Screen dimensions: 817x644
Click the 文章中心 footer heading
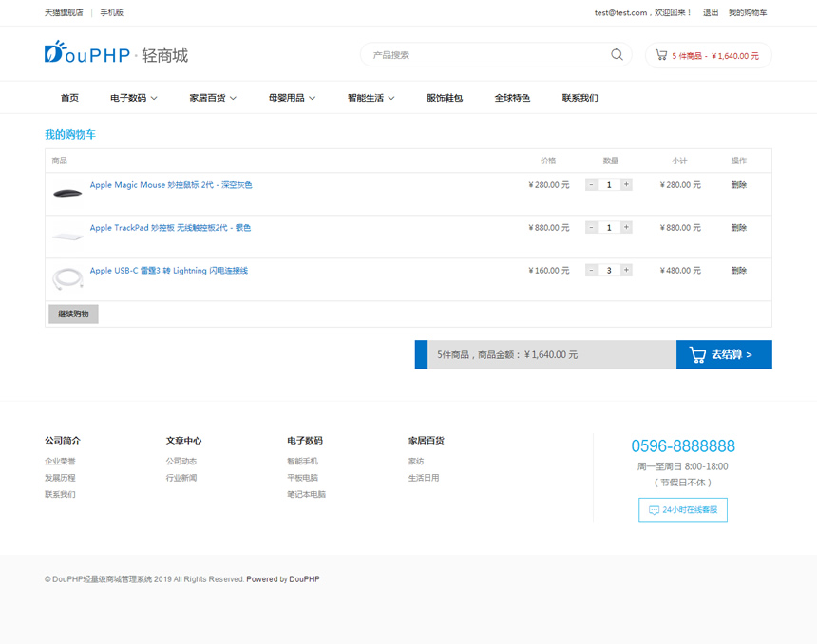click(x=183, y=441)
